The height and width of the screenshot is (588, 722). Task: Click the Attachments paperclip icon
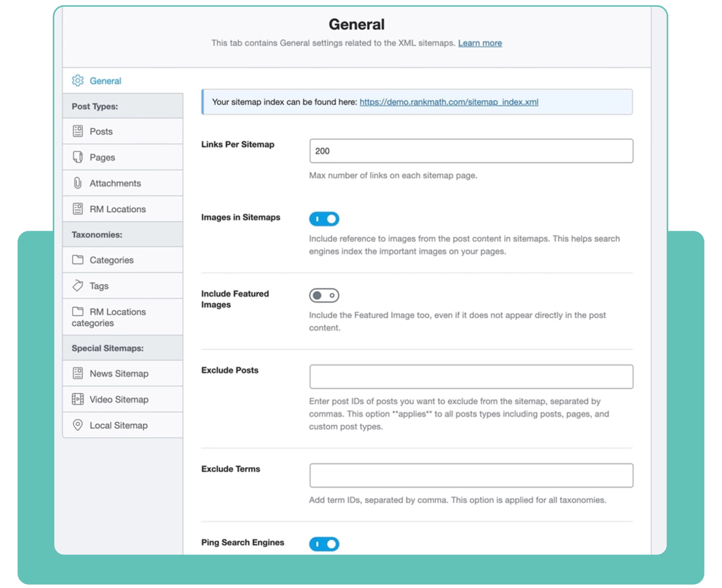[x=78, y=183]
